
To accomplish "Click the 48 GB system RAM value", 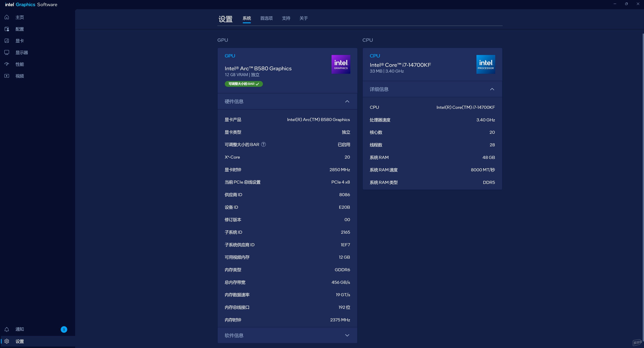I will tap(489, 157).
